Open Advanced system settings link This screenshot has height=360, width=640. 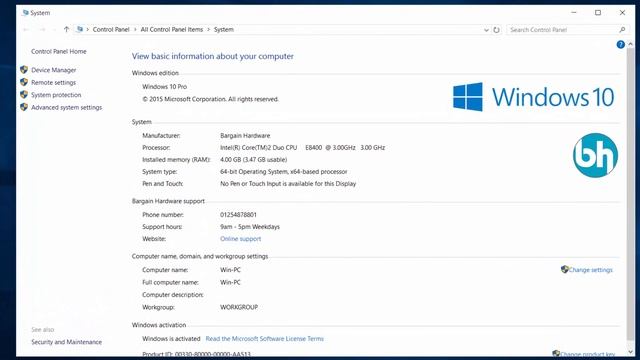click(67, 107)
